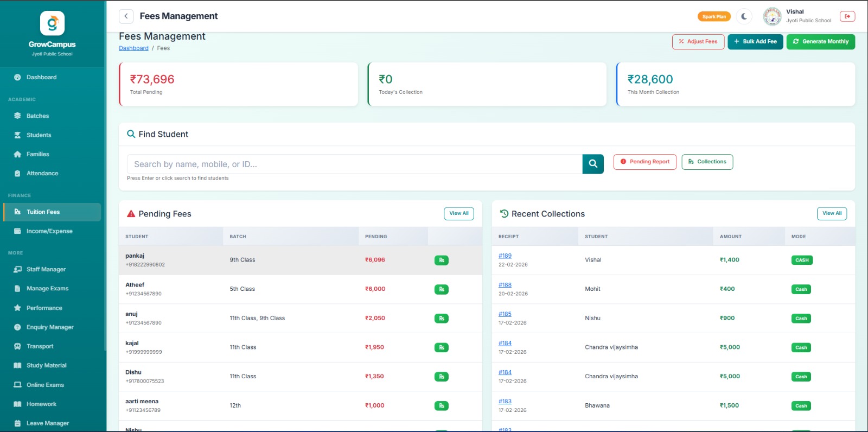The width and height of the screenshot is (868, 432).
Task: Click the collect fee icon for Atheef
Action: 441,289
